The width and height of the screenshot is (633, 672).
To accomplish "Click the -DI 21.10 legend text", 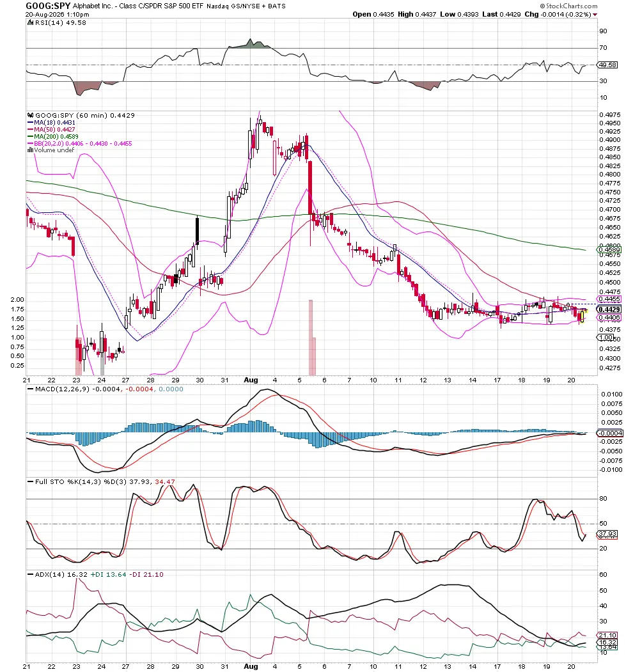I will 146,574.
